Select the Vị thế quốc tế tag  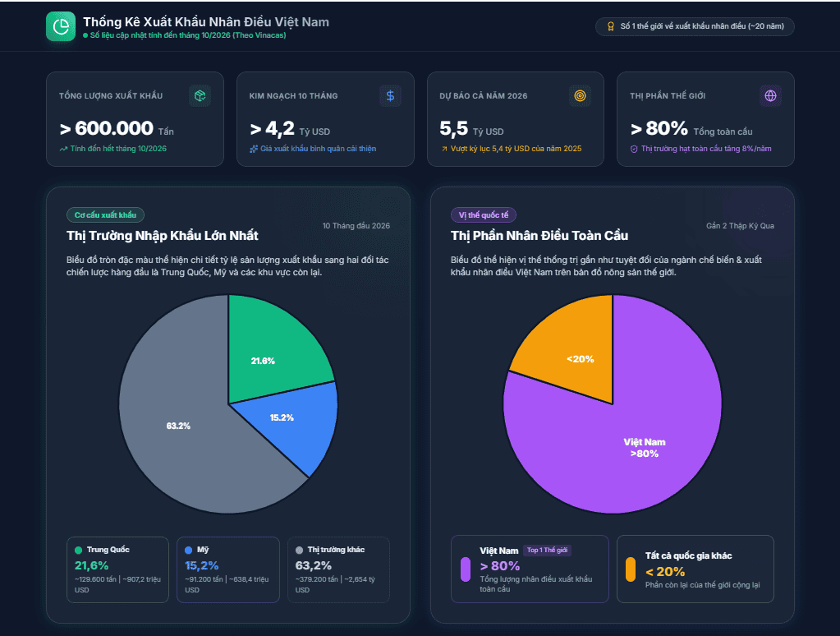[483, 215]
